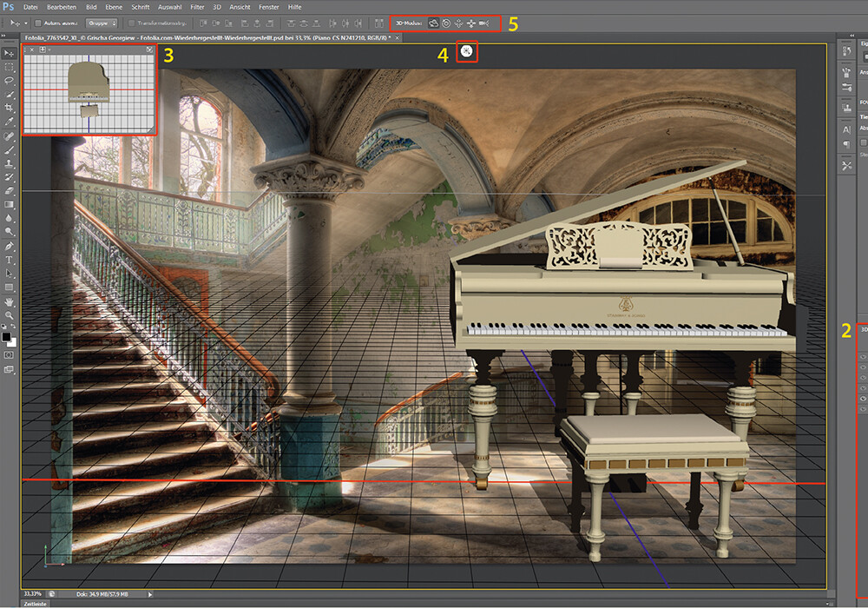
Task: Open the Character panel icon
Action: 846,129
